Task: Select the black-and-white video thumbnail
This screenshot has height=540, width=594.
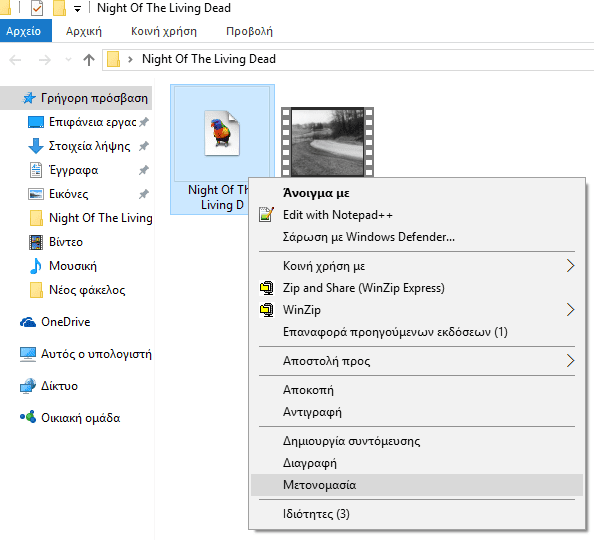Action: 327,142
